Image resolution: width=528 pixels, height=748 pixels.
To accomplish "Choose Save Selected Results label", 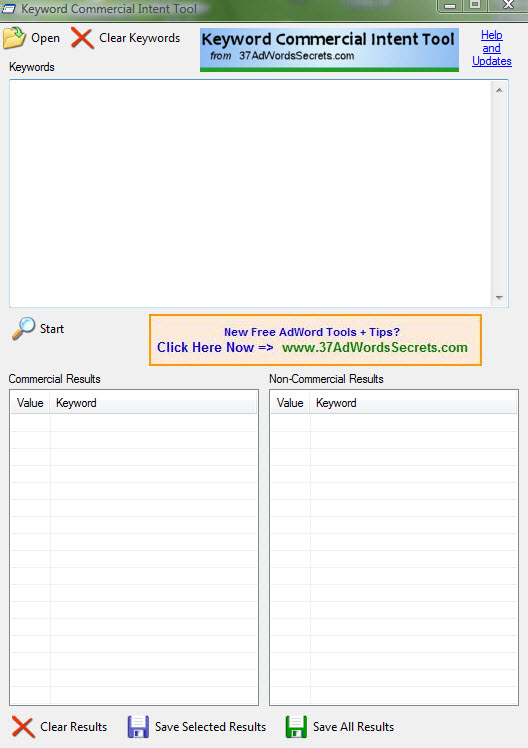I will 210,727.
